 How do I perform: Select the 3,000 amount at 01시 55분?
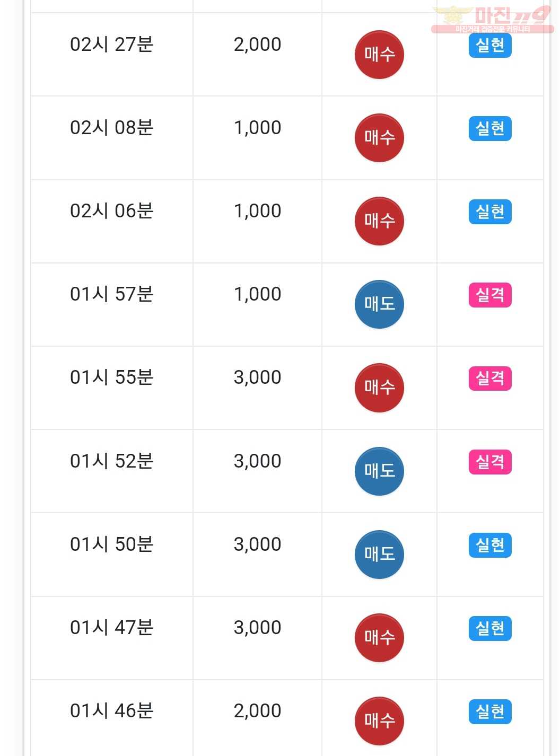257,377
